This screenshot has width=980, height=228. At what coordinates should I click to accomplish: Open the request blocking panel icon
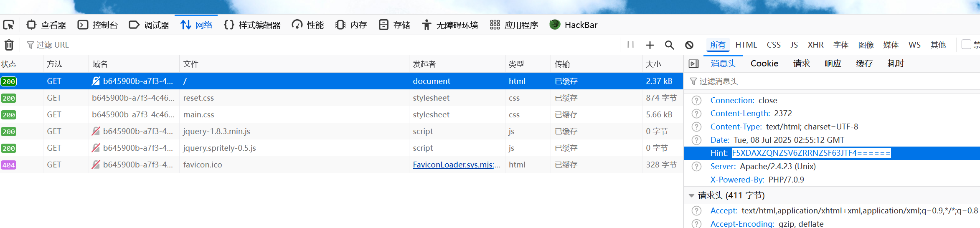(x=689, y=45)
